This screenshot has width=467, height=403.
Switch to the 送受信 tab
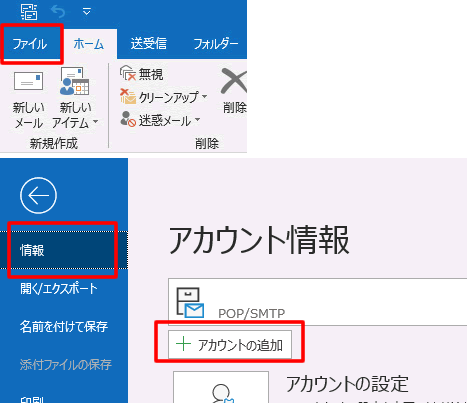pos(149,44)
